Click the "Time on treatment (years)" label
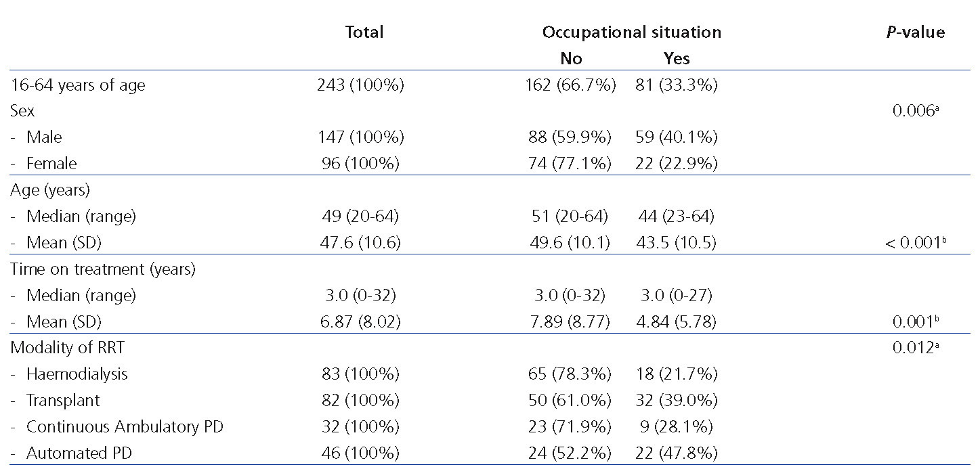Screen dimensions: 980x471 103,269
